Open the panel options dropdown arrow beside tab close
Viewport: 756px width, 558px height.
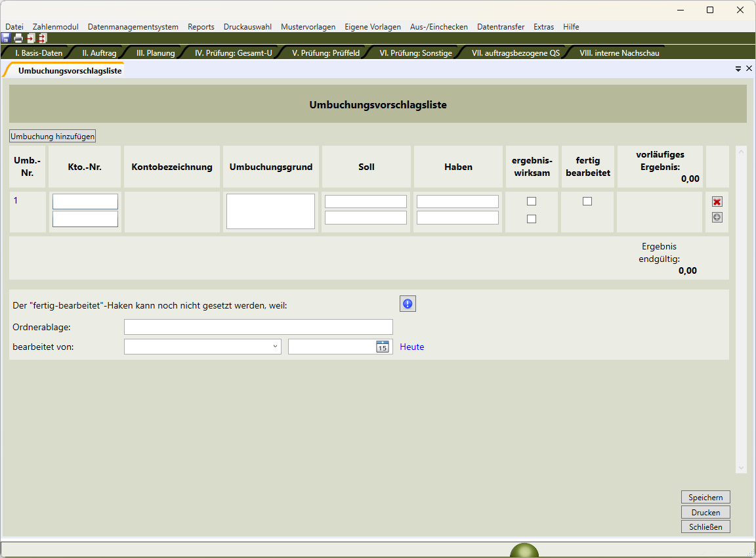tap(738, 68)
